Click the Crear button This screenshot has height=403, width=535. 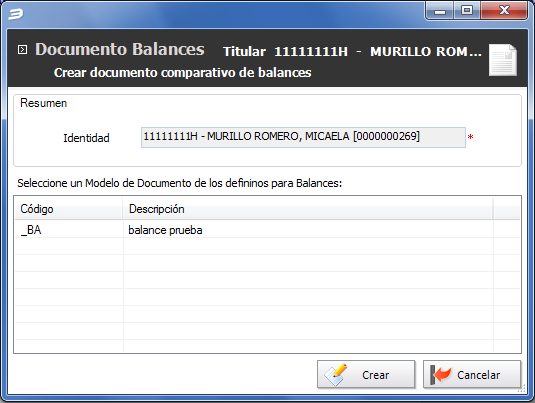366,375
